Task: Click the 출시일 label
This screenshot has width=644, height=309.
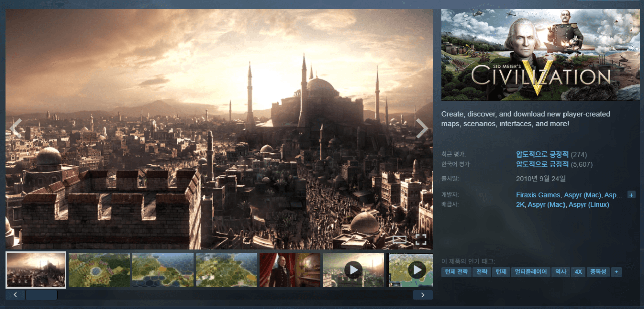Action: tap(450, 179)
